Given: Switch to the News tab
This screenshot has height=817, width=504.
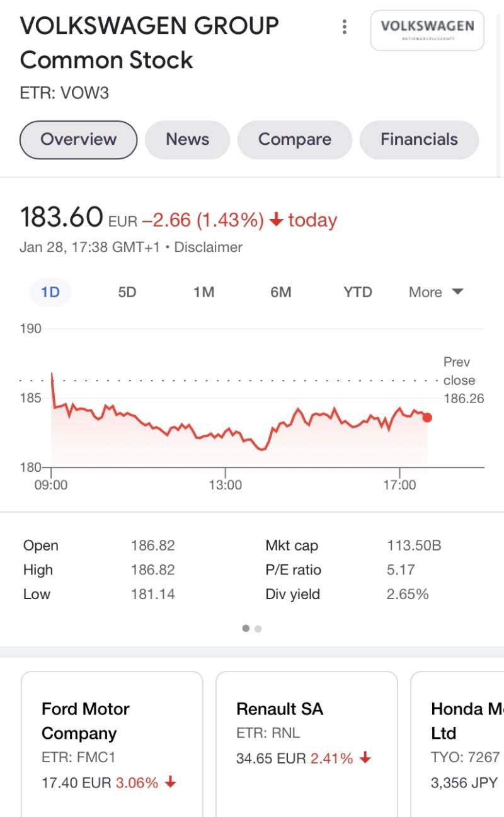Looking at the screenshot, I should point(187,139).
